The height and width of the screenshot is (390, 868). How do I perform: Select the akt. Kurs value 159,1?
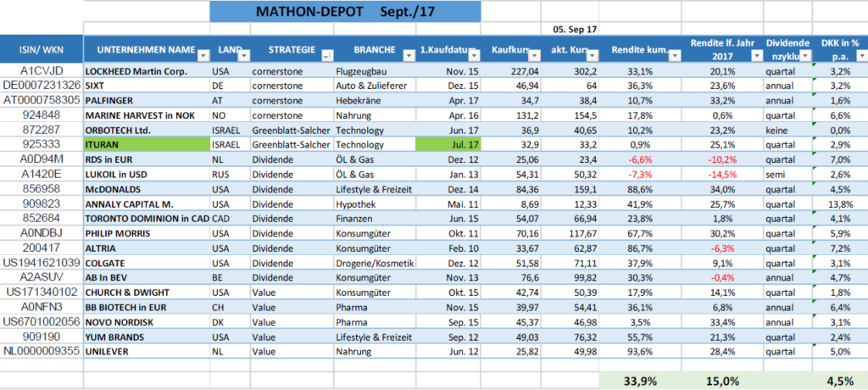570,189
